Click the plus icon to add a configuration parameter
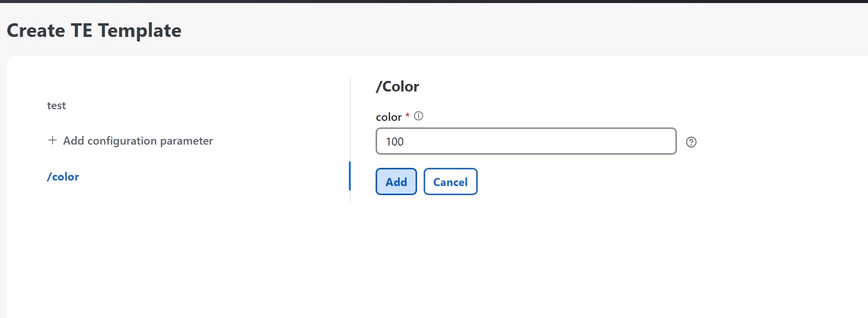 click(52, 141)
